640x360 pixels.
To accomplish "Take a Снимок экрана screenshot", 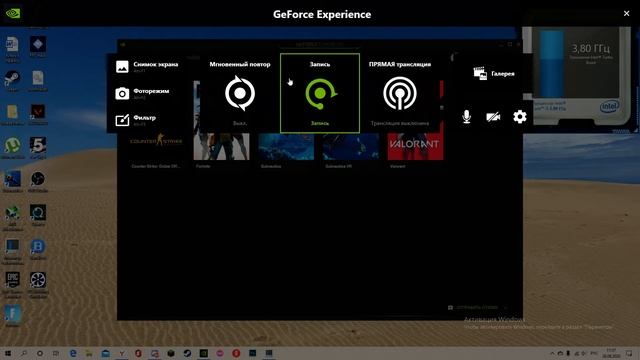I will 147,67.
